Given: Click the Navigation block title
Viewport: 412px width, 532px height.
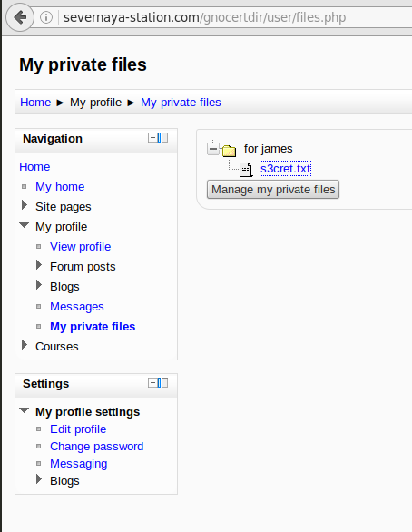Looking at the screenshot, I should (x=53, y=138).
